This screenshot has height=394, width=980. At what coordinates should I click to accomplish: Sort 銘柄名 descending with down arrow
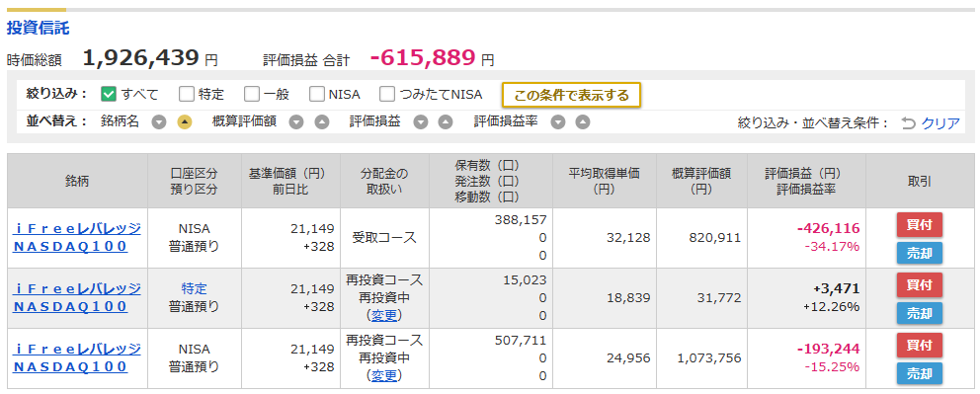point(159,122)
